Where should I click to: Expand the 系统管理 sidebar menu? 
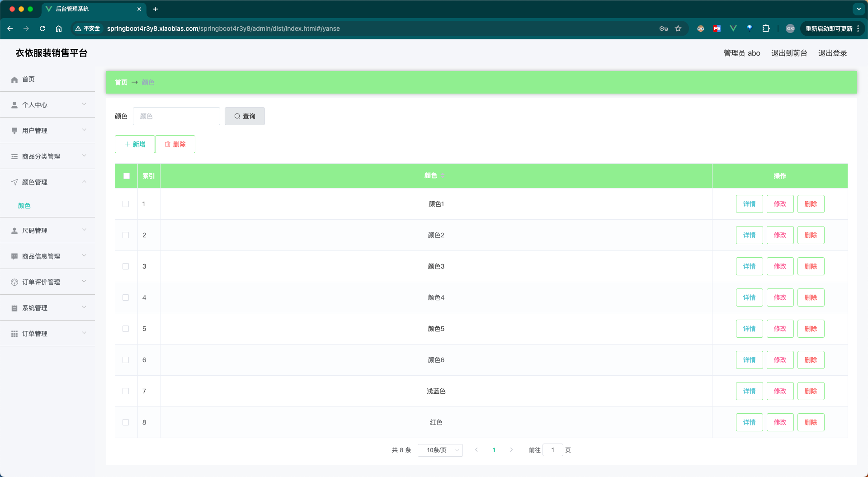(x=47, y=308)
